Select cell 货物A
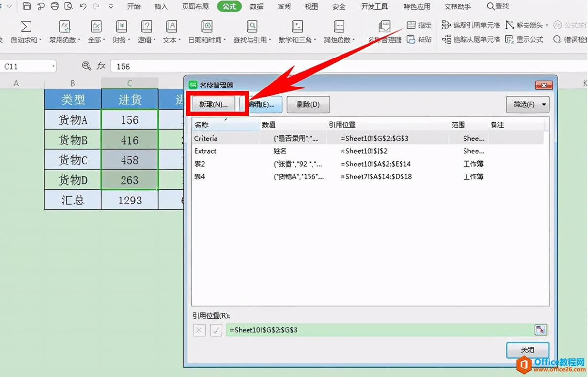This screenshot has width=588, height=377. [x=73, y=119]
